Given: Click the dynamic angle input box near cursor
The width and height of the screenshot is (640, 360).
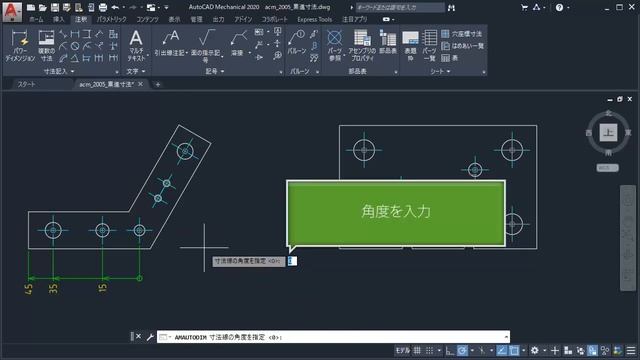Looking at the screenshot, I should (x=292, y=261).
